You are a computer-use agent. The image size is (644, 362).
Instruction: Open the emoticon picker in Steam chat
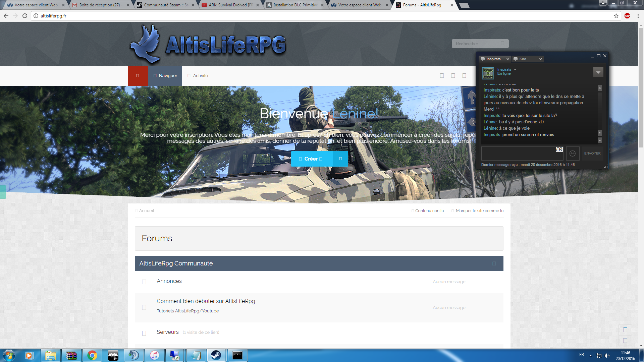pos(573,153)
